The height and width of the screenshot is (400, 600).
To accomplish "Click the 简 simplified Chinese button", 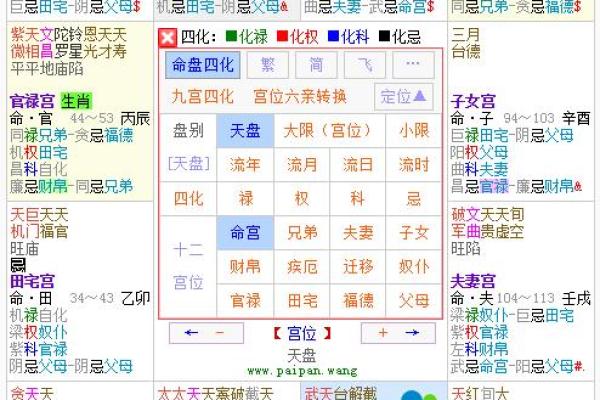I will coord(316,66).
